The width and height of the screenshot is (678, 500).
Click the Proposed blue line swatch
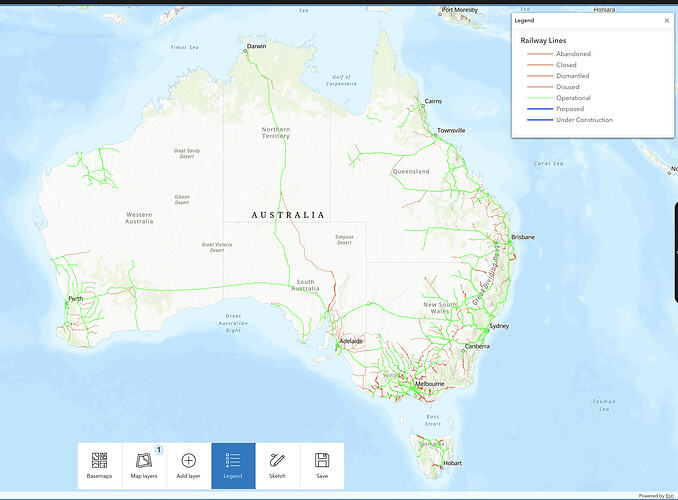tap(540, 109)
